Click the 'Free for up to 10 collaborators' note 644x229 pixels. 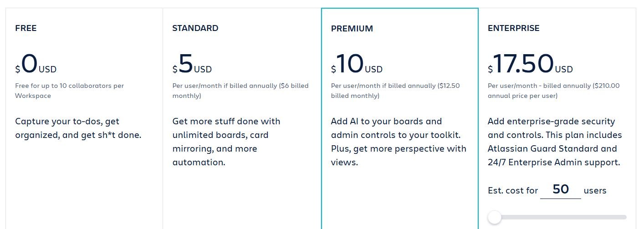69,91
